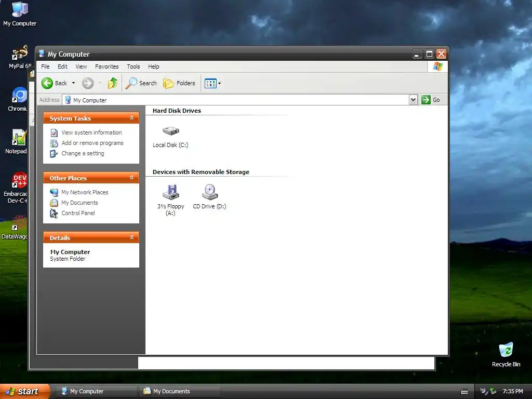Click the Add or remove programs icon
Image resolution: width=532 pixels, height=399 pixels.
click(54, 143)
